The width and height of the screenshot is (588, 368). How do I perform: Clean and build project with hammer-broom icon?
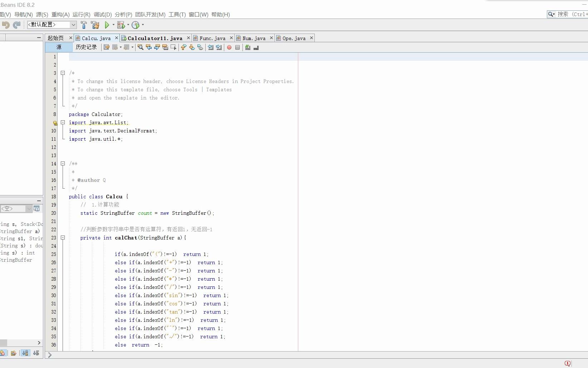pyautogui.click(x=95, y=25)
